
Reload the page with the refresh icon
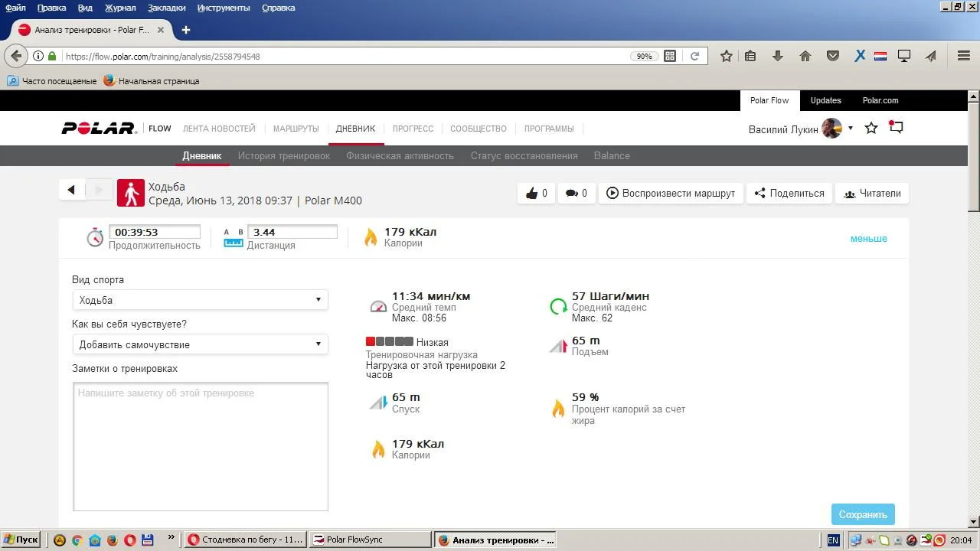click(x=694, y=56)
